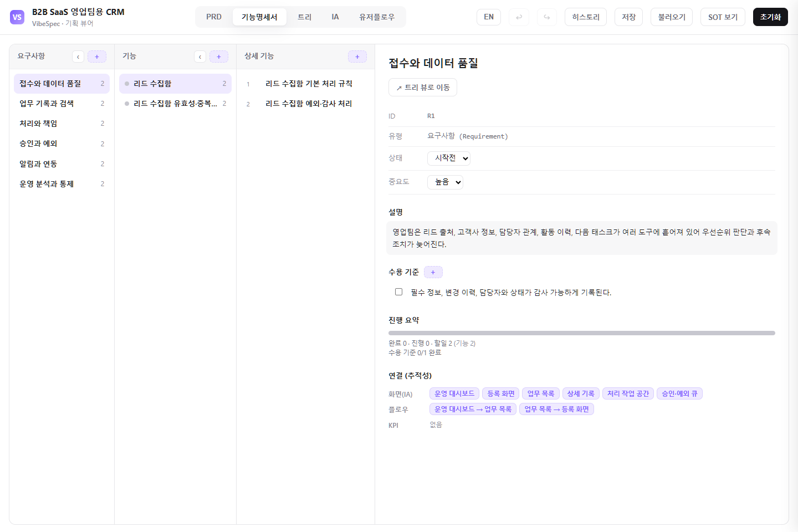This screenshot has height=532, width=798.
Task: Click the 설명 description text box
Action: click(x=582, y=238)
